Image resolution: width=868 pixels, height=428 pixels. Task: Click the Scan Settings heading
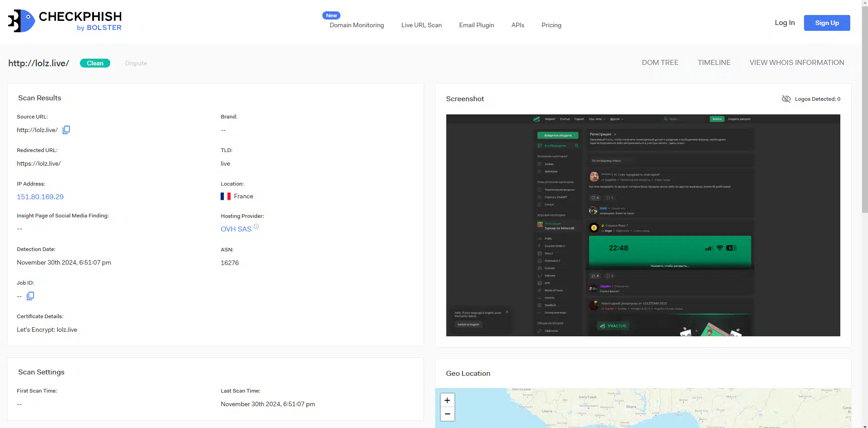(x=41, y=372)
